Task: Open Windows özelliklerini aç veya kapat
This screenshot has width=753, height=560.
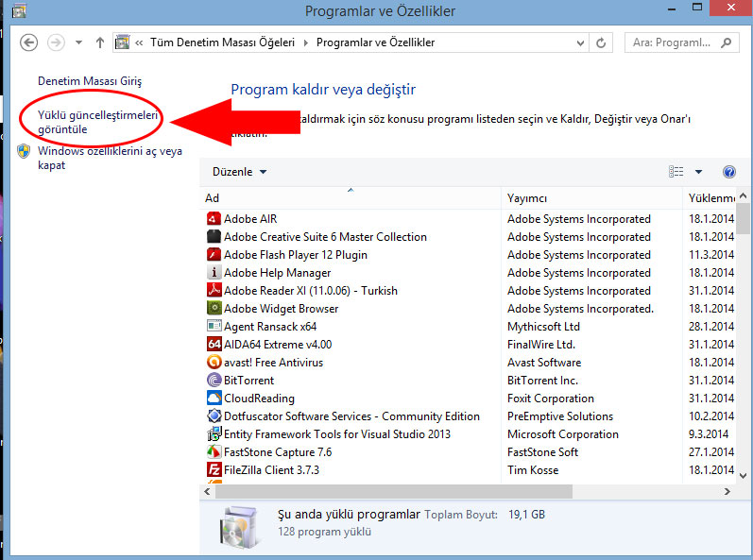Action: coord(110,158)
